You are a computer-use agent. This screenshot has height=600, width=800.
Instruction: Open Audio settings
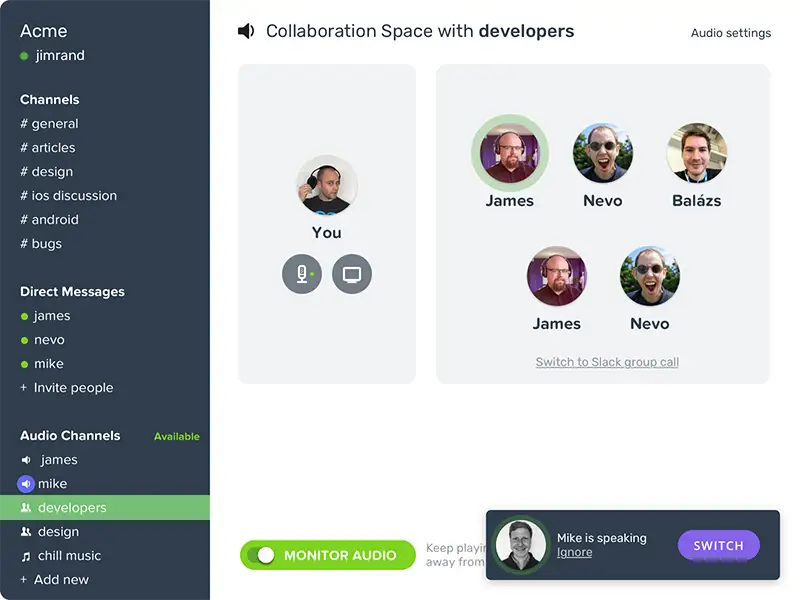coord(730,33)
